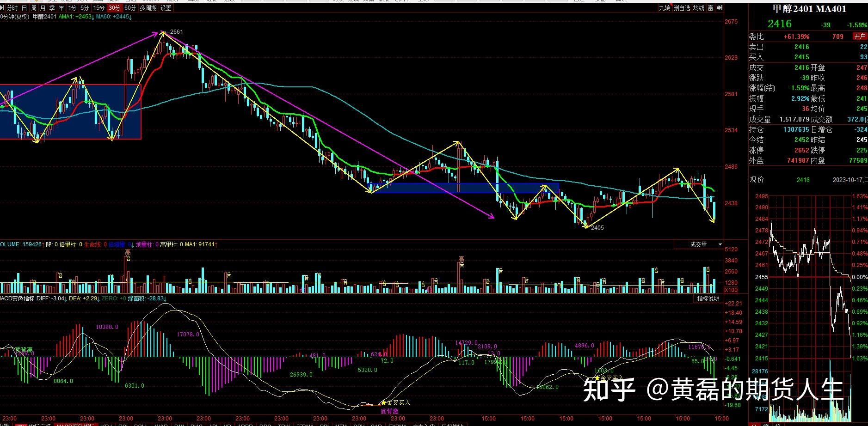Screen dimensions: 868x426
Task: Click the MACD DIFF: -3.04 readout
Action: click(51, 298)
